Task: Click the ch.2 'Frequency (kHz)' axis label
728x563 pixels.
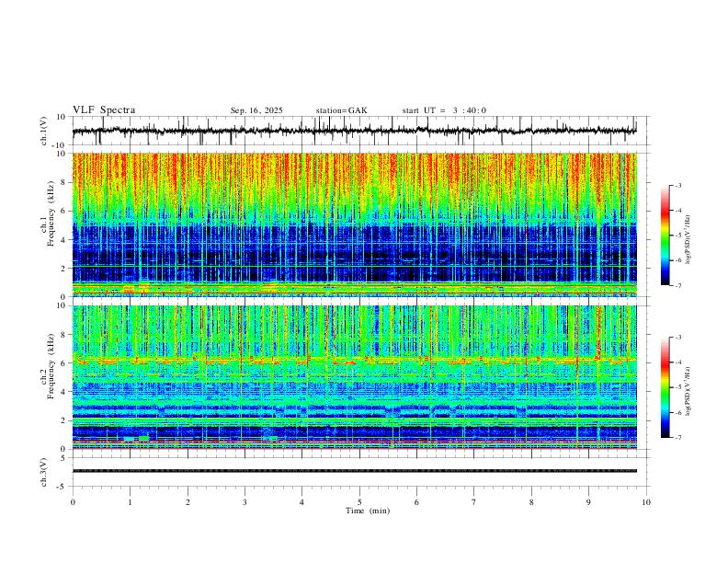Action: coord(51,366)
